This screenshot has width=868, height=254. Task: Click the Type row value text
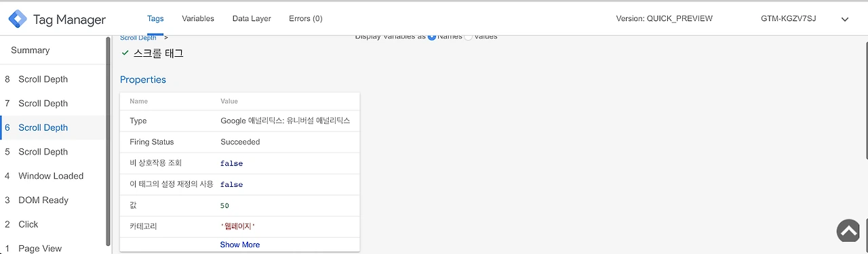(x=285, y=121)
